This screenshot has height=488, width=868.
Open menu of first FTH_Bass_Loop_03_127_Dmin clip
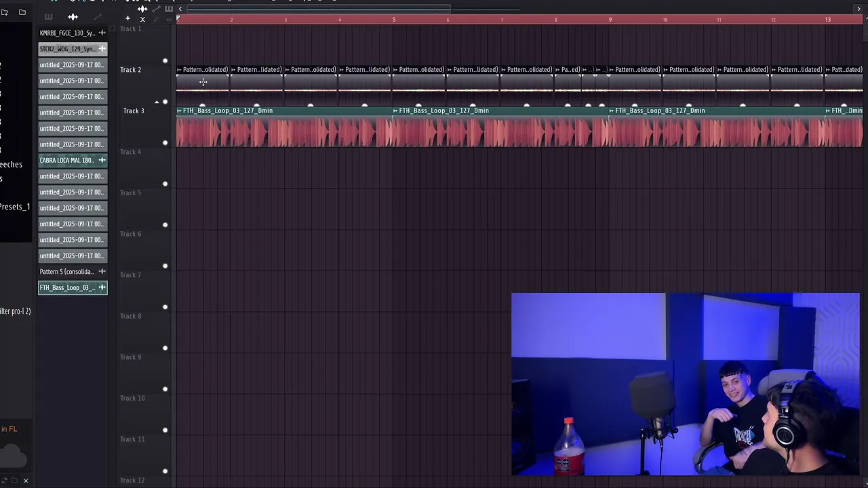(179, 110)
